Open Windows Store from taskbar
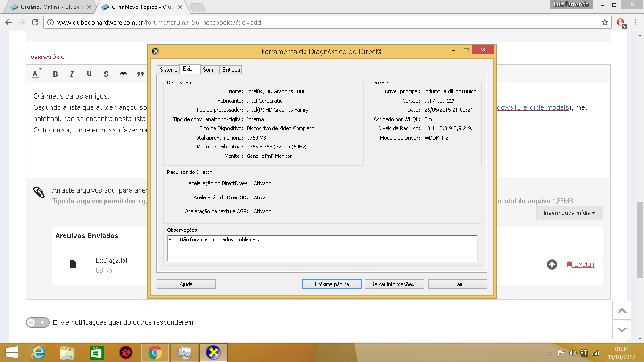 (96, 352)
